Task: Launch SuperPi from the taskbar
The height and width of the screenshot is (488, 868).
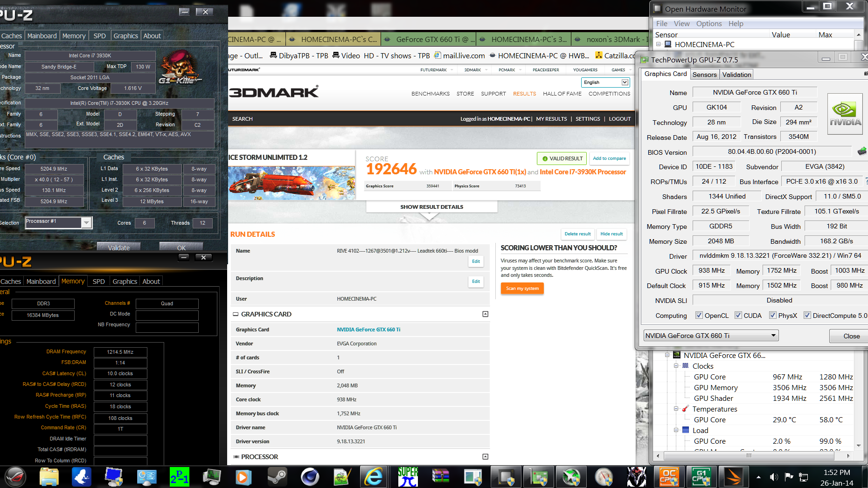Action: [x=408, y=477]
